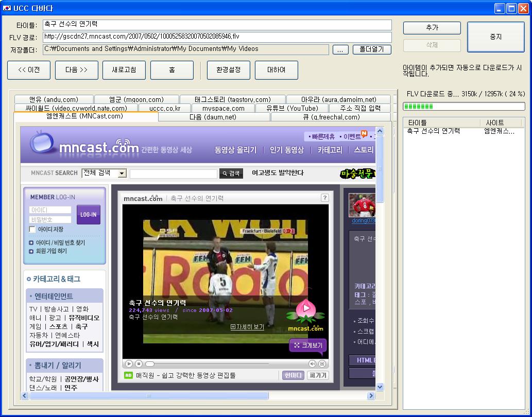Screen dimensions: 532x417
Task: Click the 새로고침 refresh button
Action: tap(124, 70)
